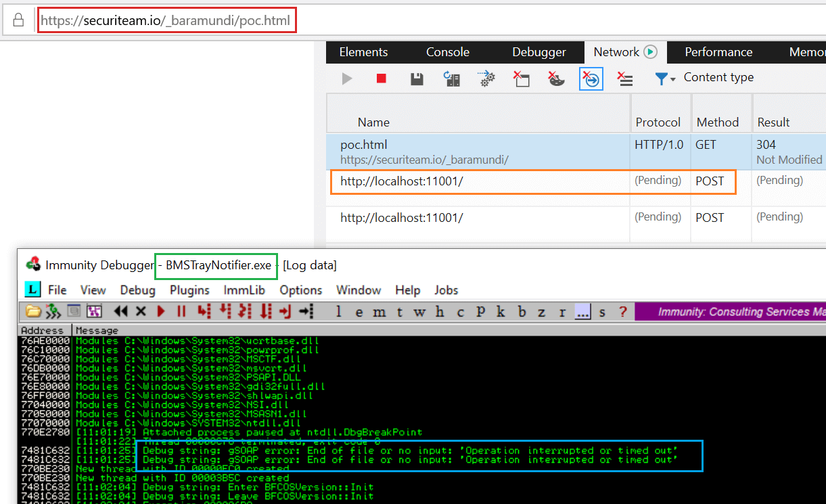Click the Go to address black arrow icon
Viewport: 826px width, 504px height.
pyautogui.click(x=306, y=311)
